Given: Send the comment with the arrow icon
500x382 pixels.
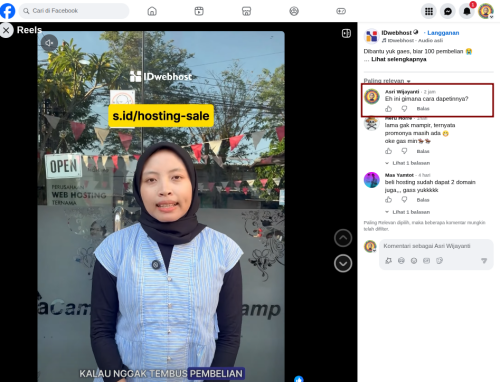Looking at the screenshot, I should click(x=484, y=261).
